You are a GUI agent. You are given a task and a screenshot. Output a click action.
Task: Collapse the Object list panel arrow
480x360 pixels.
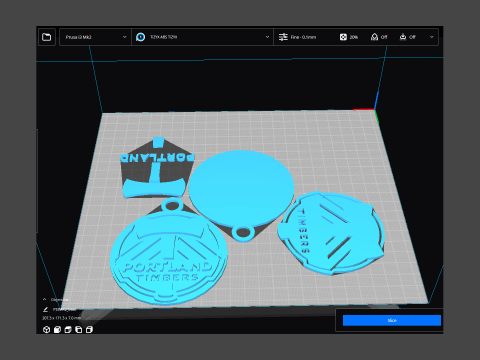(x=44, y=299)
